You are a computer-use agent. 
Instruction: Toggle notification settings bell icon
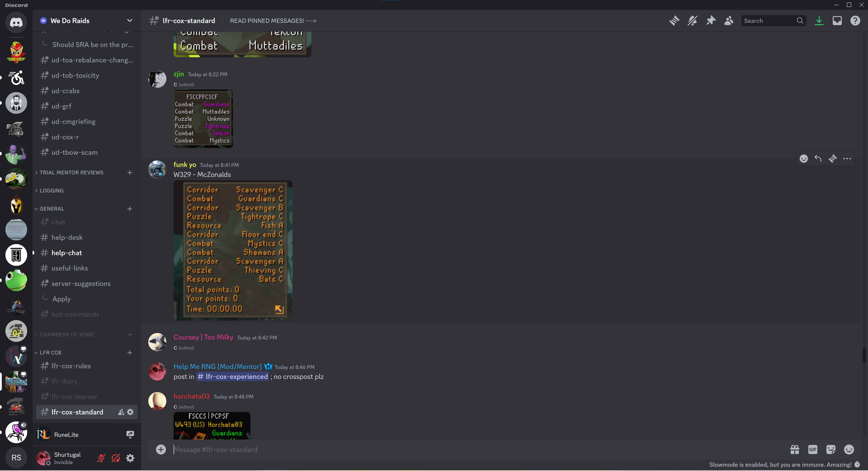click(692, 21)
